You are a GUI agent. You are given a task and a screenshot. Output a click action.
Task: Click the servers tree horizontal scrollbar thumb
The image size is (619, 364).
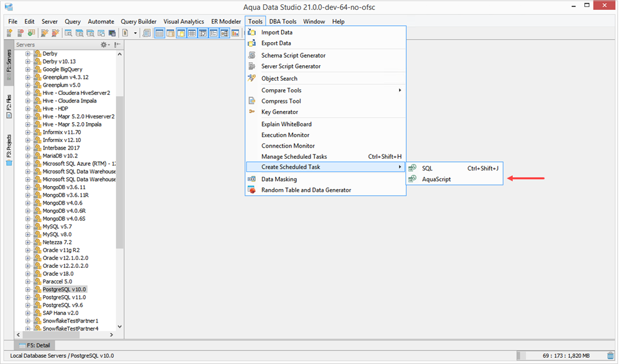coord(50,334)
